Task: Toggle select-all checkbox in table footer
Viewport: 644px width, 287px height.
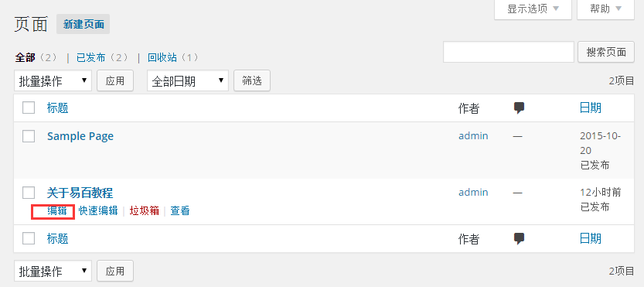Action: (x=29, y=238)
